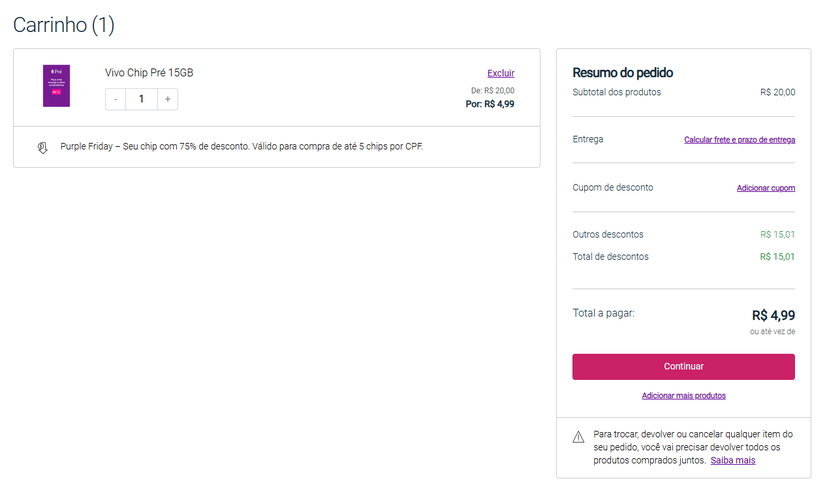Follow Adicionar mais produtos link
This screenshot has height=500, width=827.
(683, 396)
